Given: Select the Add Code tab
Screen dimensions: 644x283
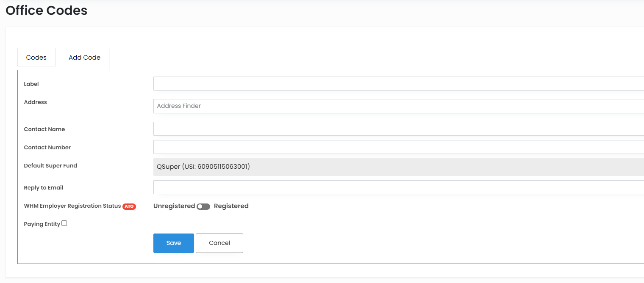Looking at the screenshot, I should (x=84, y=58).
